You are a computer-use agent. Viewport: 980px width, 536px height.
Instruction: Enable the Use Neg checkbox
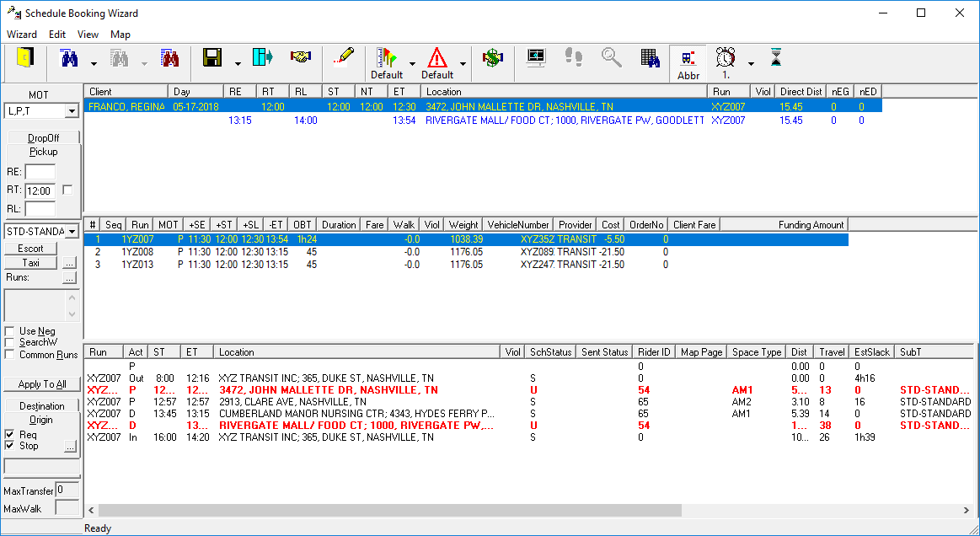pos(10,331)
